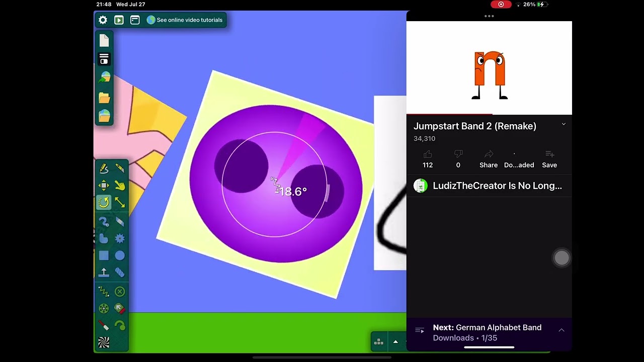This screenshot has width=644, height=362.
Task: Select the Scale tool
Action: tap(120, 202)
